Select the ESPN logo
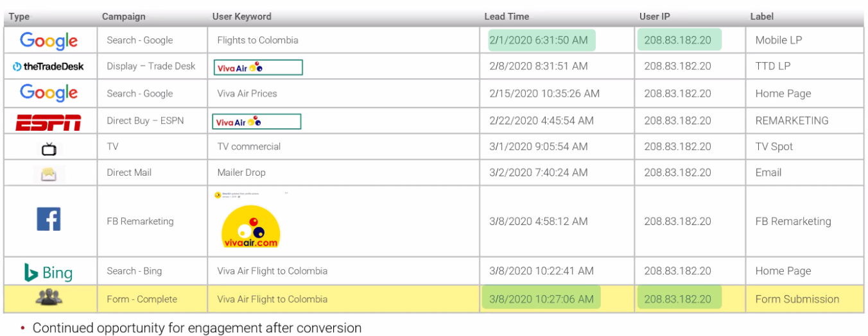868x336 pixels. [x=49, y=121]
